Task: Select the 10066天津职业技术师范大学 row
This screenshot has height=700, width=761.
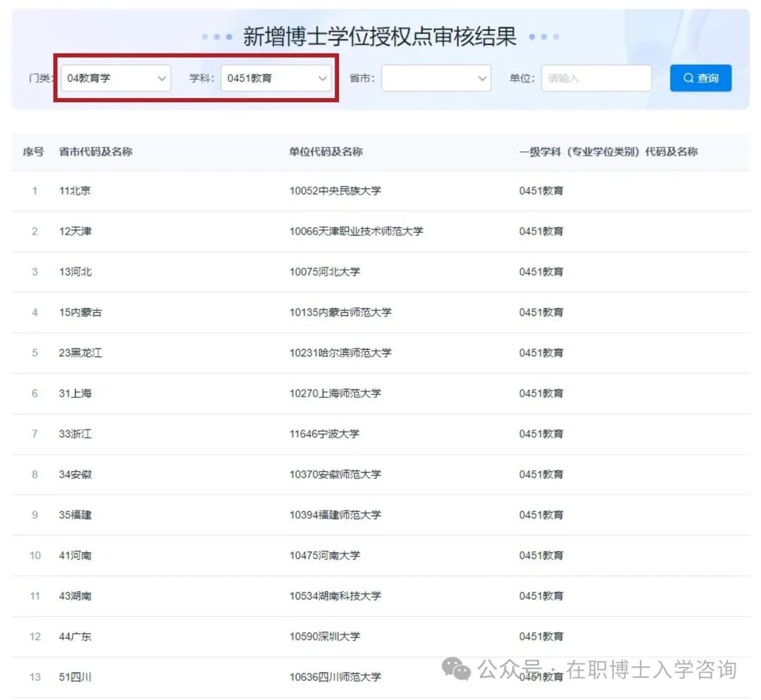Action: [356, 231]
